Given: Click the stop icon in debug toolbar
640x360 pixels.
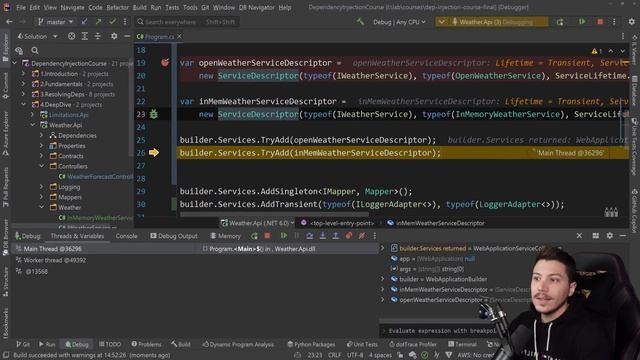Looking at the screenshot, I should tap(267, 236).
